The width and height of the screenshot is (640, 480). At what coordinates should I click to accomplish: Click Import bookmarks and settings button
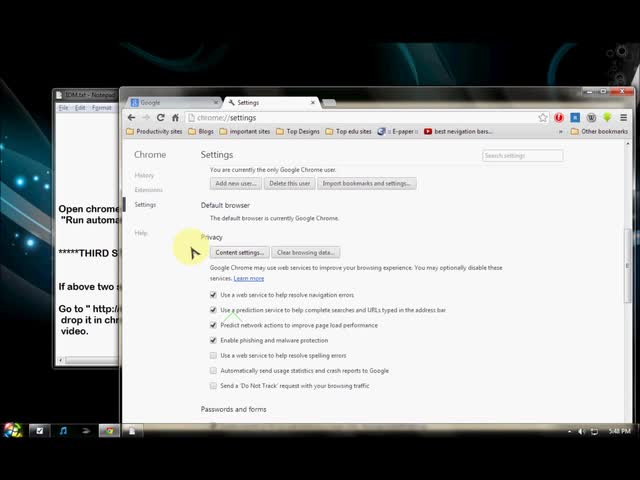pos(367,183)
